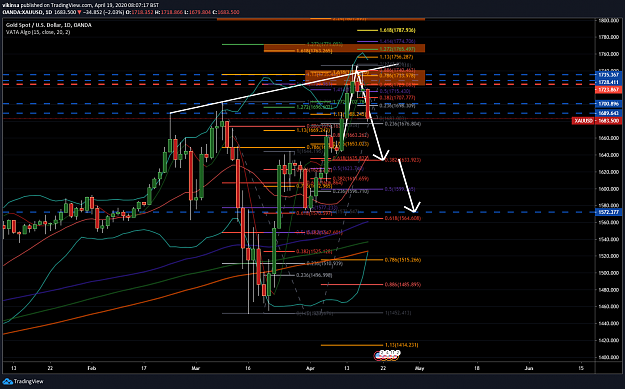
Task: Select the 1.272(1765.497) green Fibonacci label
Action: pyautogui.click(x=397, y=49)
